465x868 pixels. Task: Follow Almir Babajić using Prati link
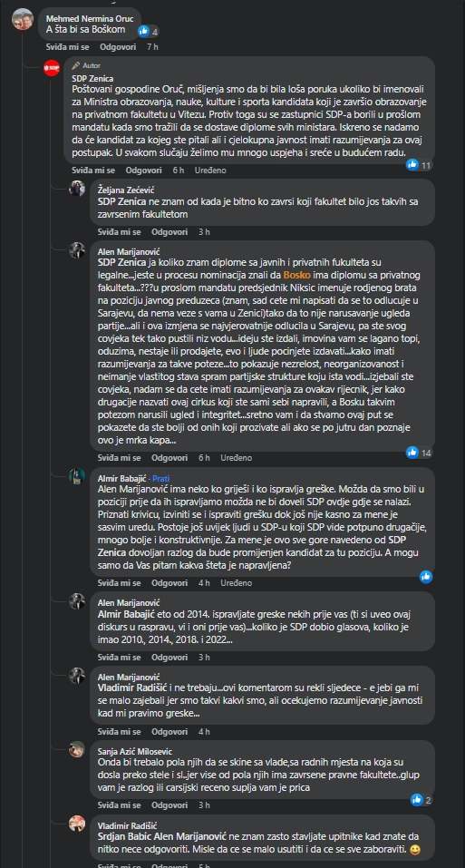(x=161, y=478)
